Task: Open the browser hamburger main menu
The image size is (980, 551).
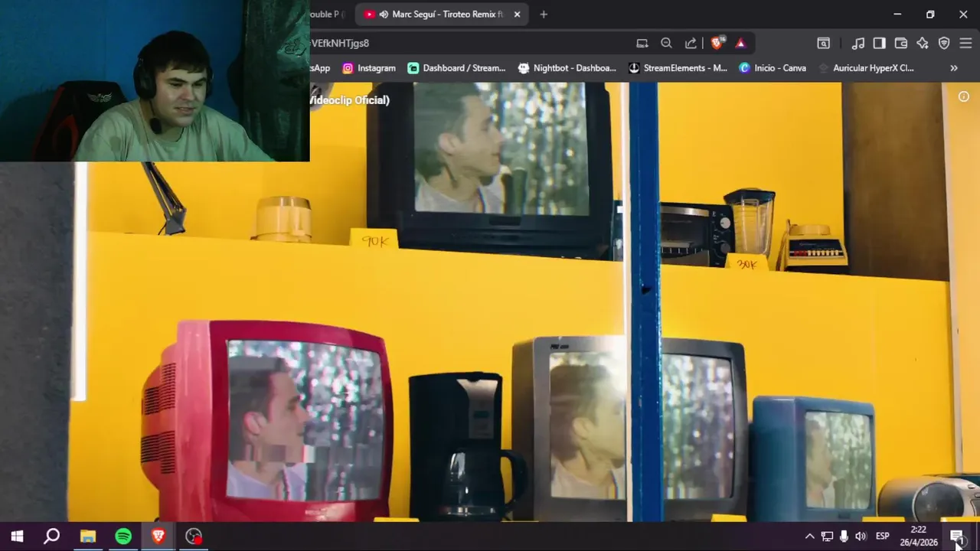Action: click(x=965, y=44)
